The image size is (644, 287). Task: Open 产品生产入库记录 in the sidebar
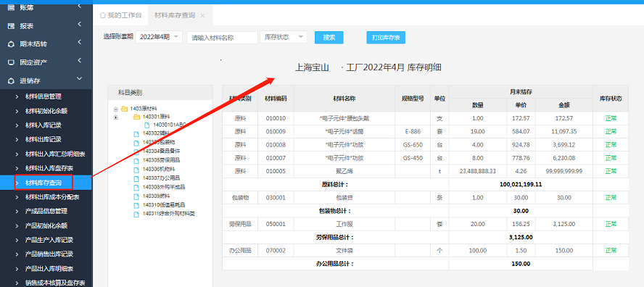click(x=49, y=240)
